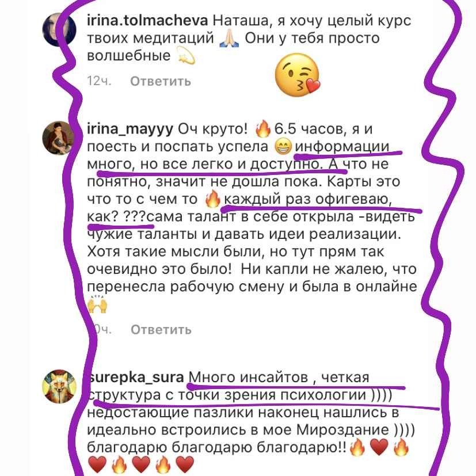Click the underlined Много инсайтов text

tap(248, 378)
